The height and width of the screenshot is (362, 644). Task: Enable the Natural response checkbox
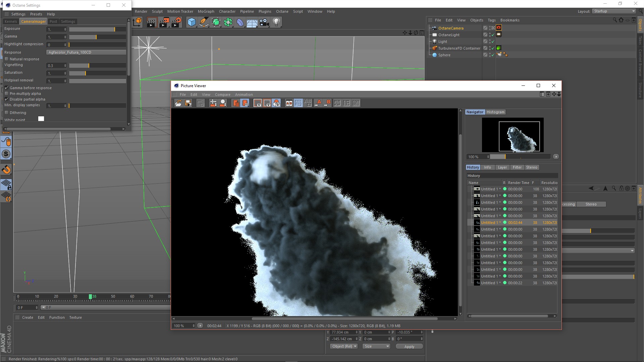7,59
